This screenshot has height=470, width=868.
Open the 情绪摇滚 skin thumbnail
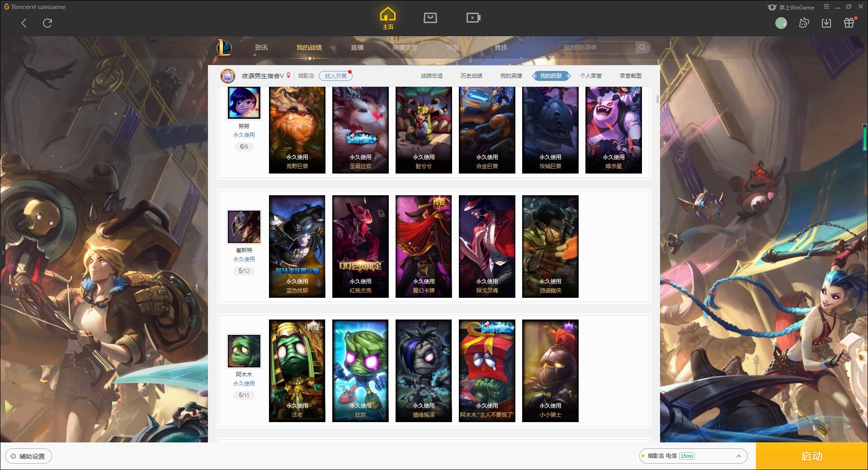(x=424, y=371)
